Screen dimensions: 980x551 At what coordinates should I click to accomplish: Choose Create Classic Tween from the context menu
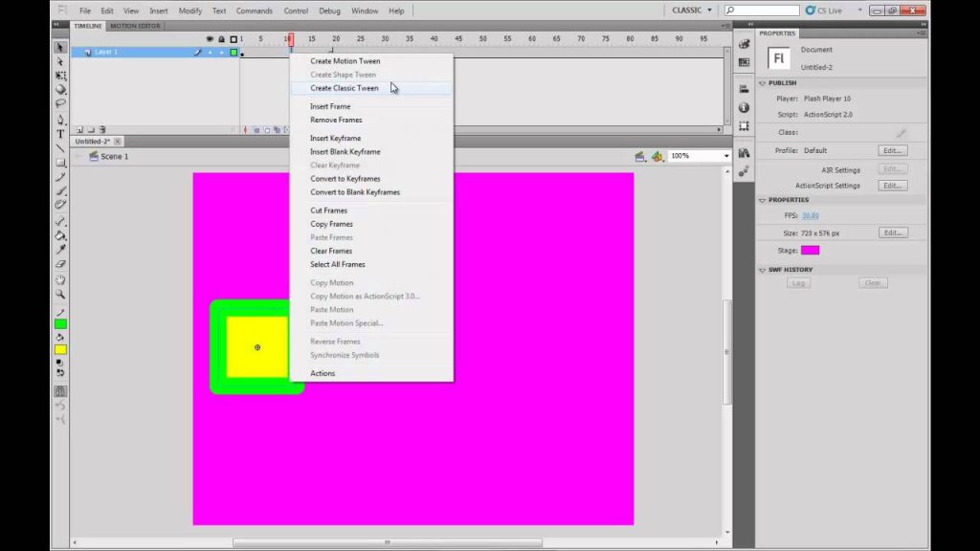345,88
